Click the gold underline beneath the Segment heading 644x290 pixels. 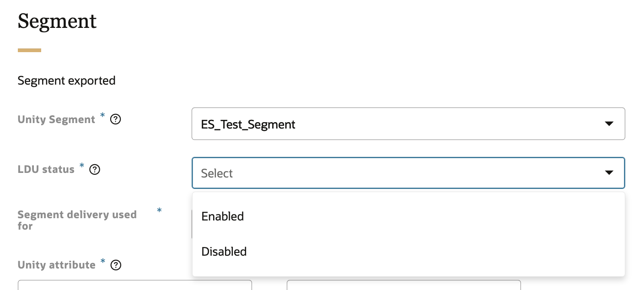(29, 50)
